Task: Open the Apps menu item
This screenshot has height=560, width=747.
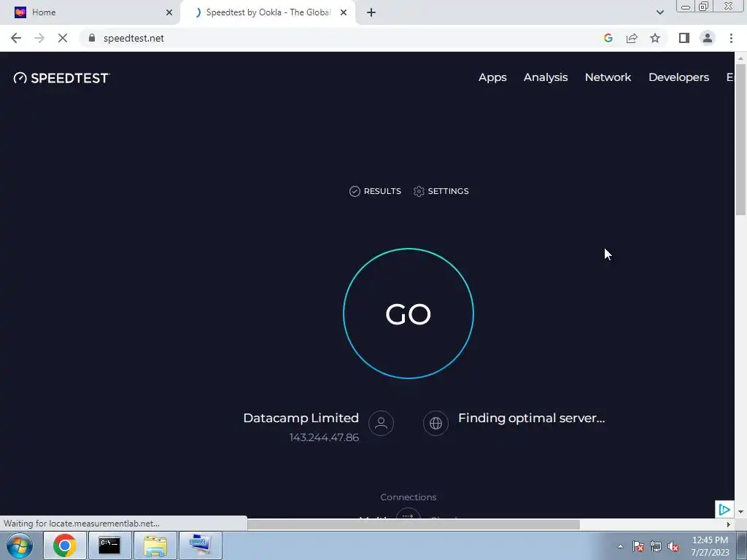Action: click(492, 77)
